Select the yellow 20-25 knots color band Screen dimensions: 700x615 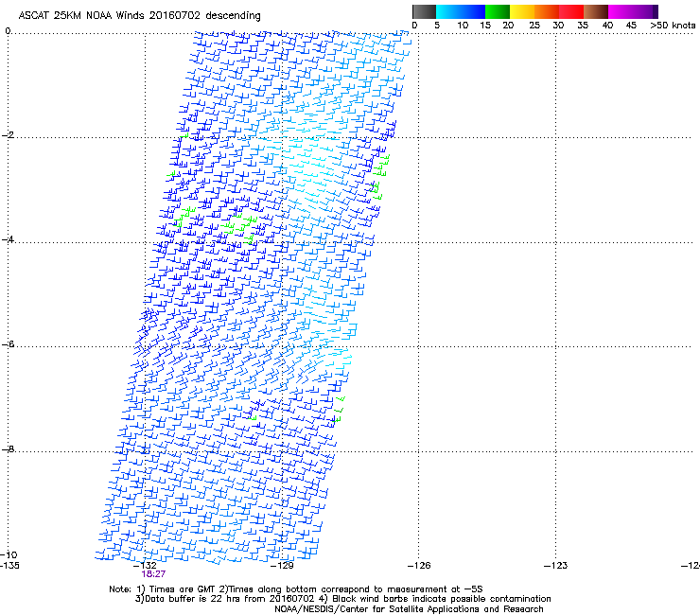[522, 11]
